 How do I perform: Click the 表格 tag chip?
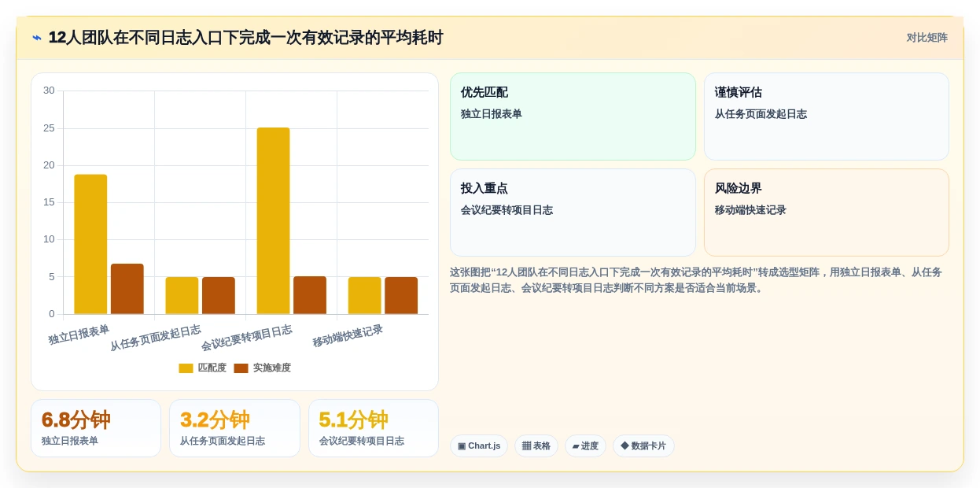point(536,446)
